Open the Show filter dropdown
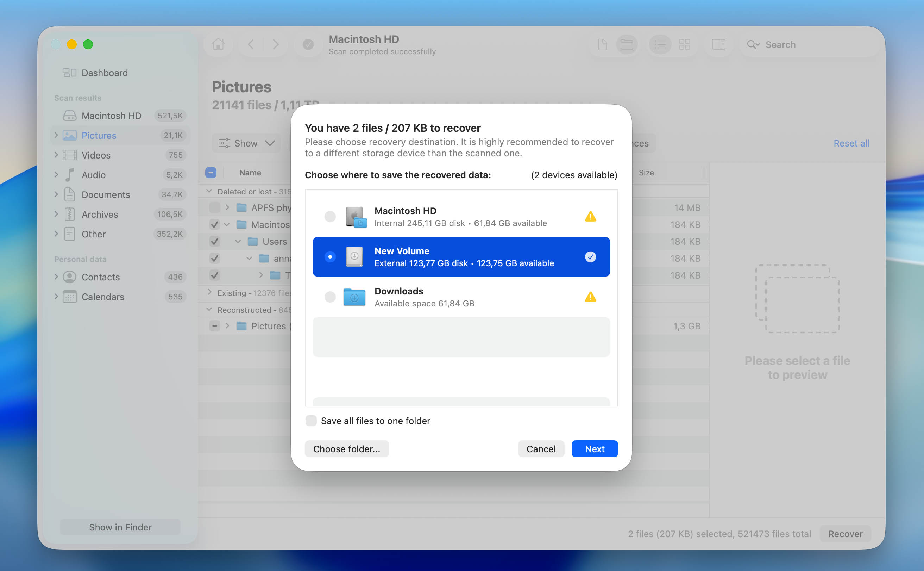 pos(247,143)
